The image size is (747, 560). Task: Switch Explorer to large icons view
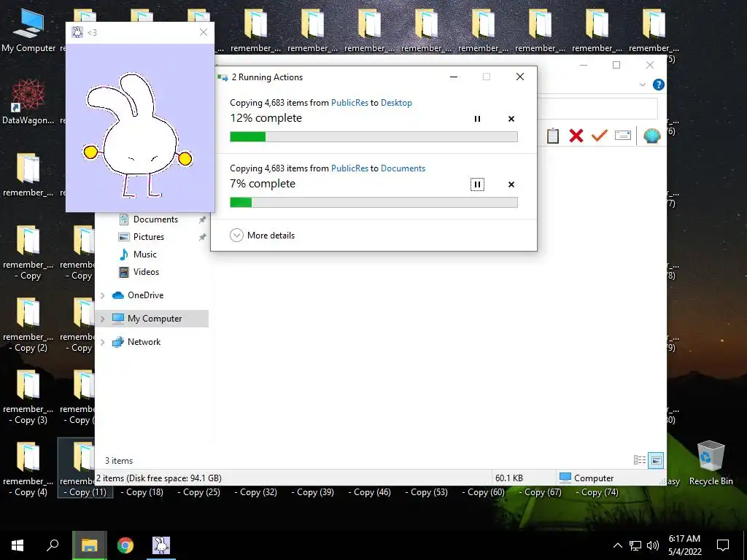(x=656, y=460)
